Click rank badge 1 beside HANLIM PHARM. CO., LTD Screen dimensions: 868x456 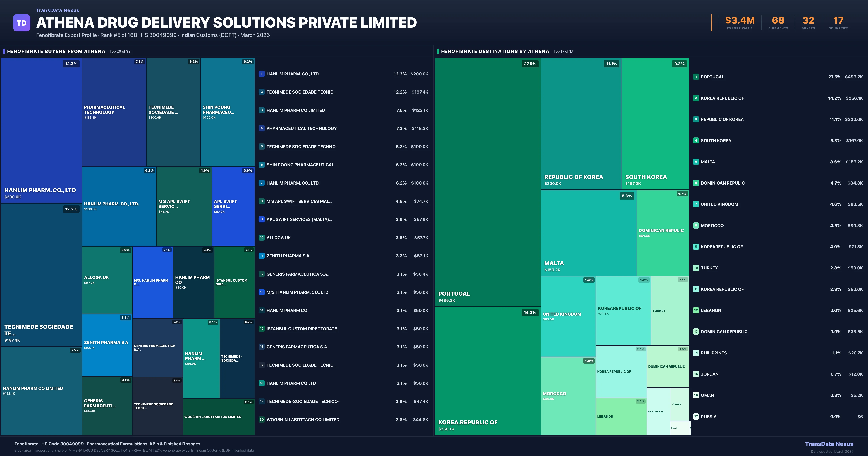point(261,74)
